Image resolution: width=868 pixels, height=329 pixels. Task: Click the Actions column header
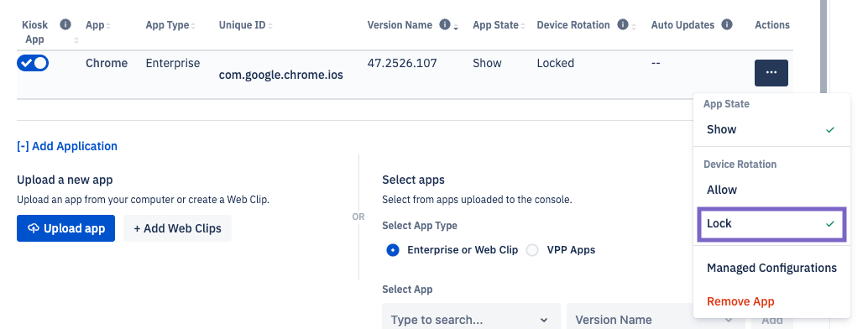pos(771,25)
